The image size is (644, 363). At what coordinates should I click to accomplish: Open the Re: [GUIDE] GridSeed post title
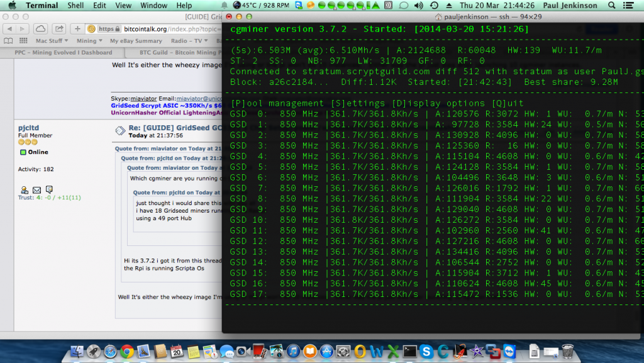pyautogui.click(x=175, y=128)
